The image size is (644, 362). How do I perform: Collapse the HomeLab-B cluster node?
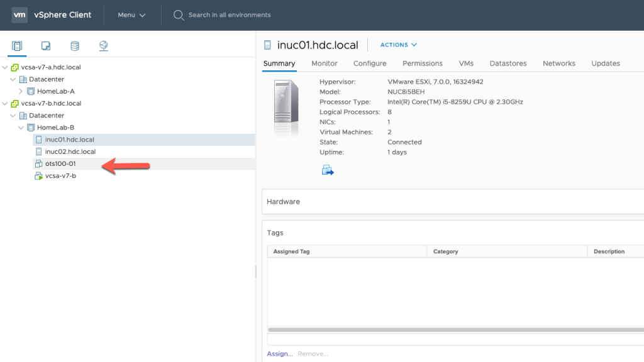[x=21, y=128]
